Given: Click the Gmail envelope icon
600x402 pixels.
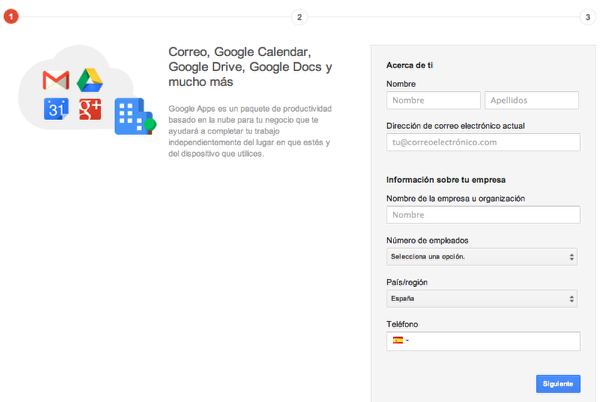Looking at the screenshot, I should point(54,80).
